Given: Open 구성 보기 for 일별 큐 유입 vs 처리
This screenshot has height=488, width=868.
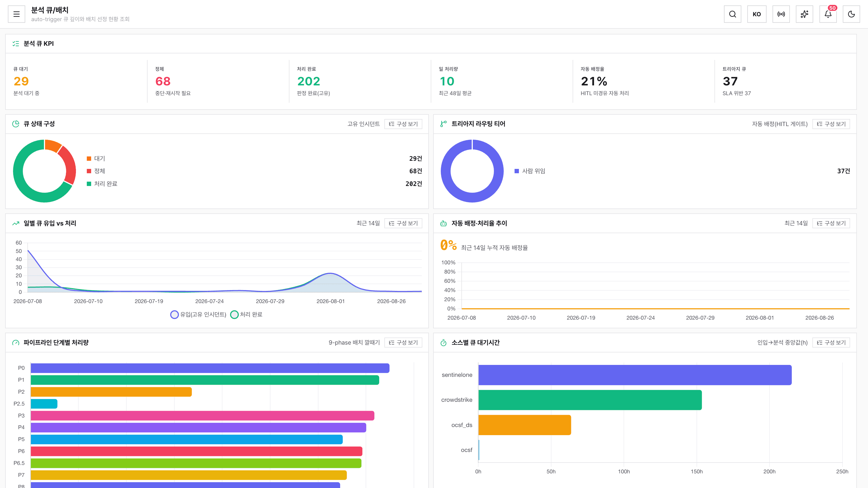Looking at the screenshot, I should coord(403,223).
